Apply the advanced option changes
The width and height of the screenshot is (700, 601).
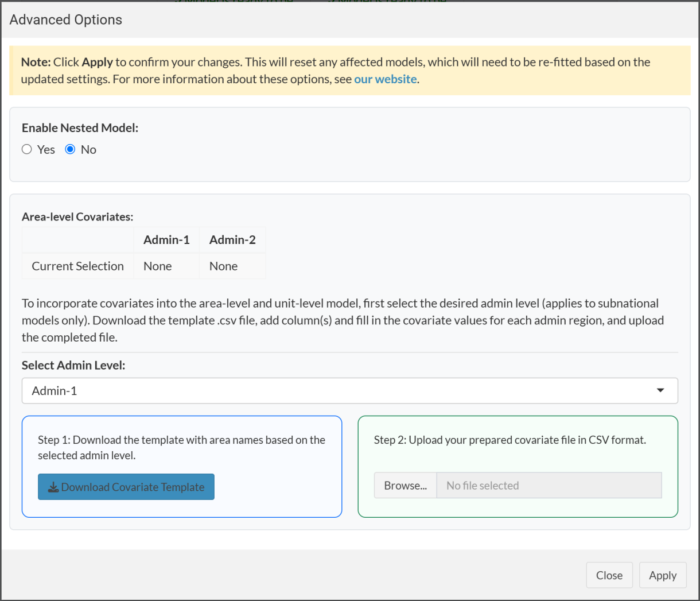tap(662, 575)
